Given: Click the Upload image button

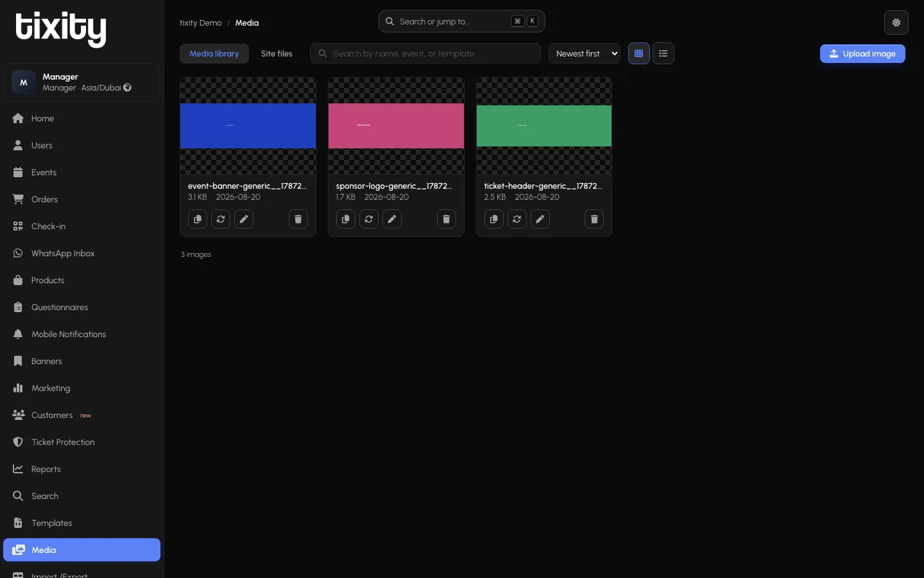Looking at the screenshot, I should tap(862, 53).
